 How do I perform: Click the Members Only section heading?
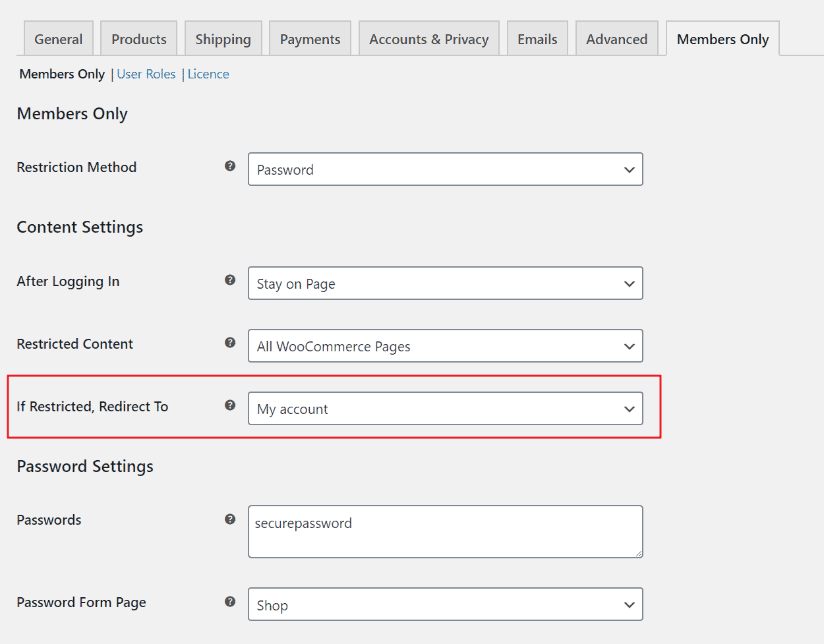(73, 114)
